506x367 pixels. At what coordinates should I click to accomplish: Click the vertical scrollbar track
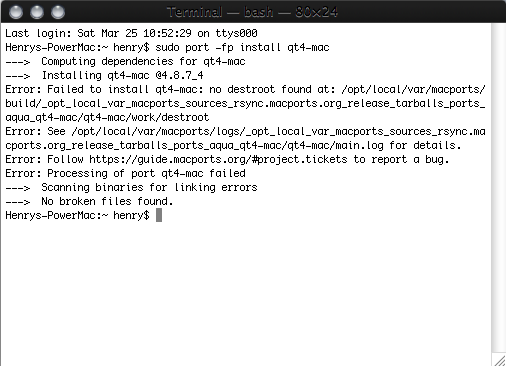(498, 188)
